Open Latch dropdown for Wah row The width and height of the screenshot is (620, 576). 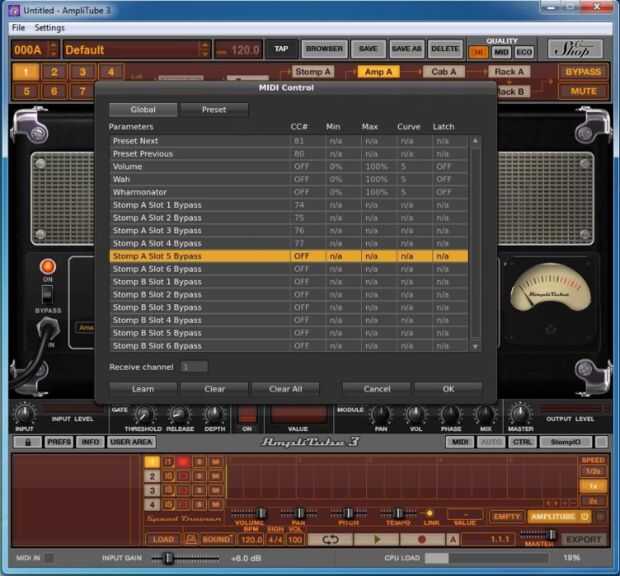click(444, 179)
